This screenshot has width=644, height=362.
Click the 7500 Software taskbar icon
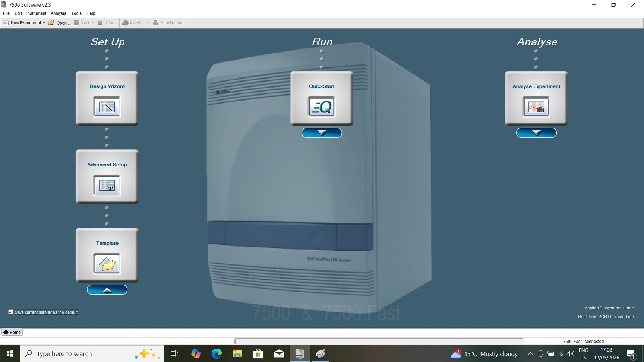pos(300,353)
